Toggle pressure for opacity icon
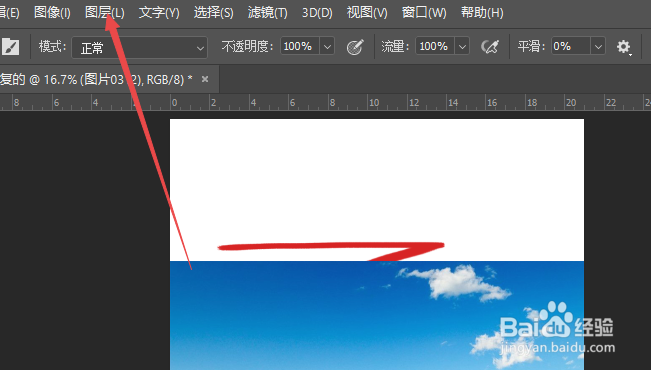651x370 pixels. pyautogui.click(x=355, y=47)
